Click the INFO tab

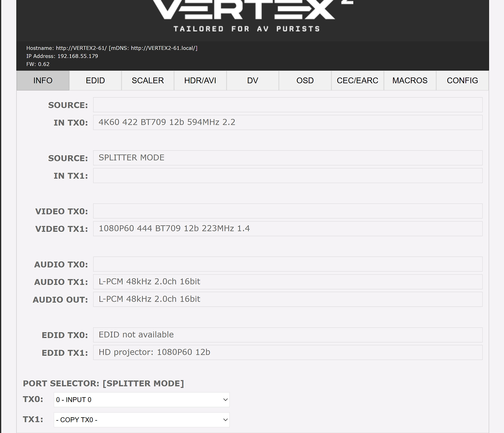(x=43, y=80)
